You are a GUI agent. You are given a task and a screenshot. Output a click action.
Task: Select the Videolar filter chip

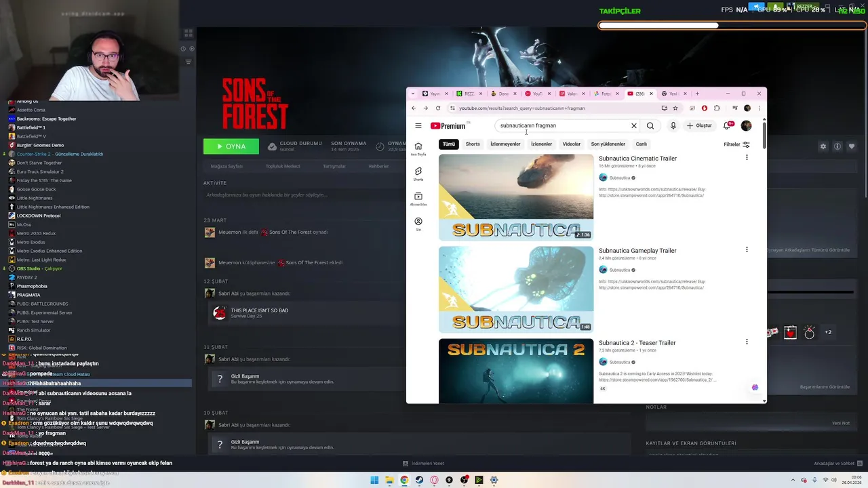pos(572,144)
